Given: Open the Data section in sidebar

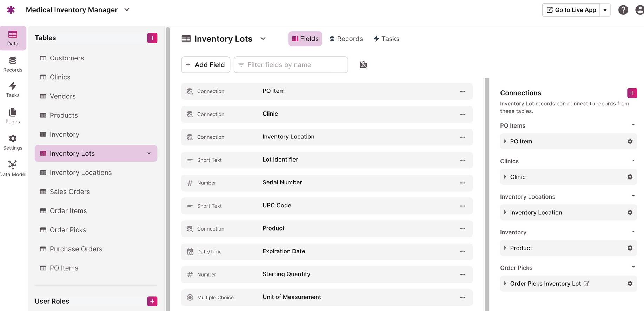Looking at the screenshot, I should coord(13,38).
